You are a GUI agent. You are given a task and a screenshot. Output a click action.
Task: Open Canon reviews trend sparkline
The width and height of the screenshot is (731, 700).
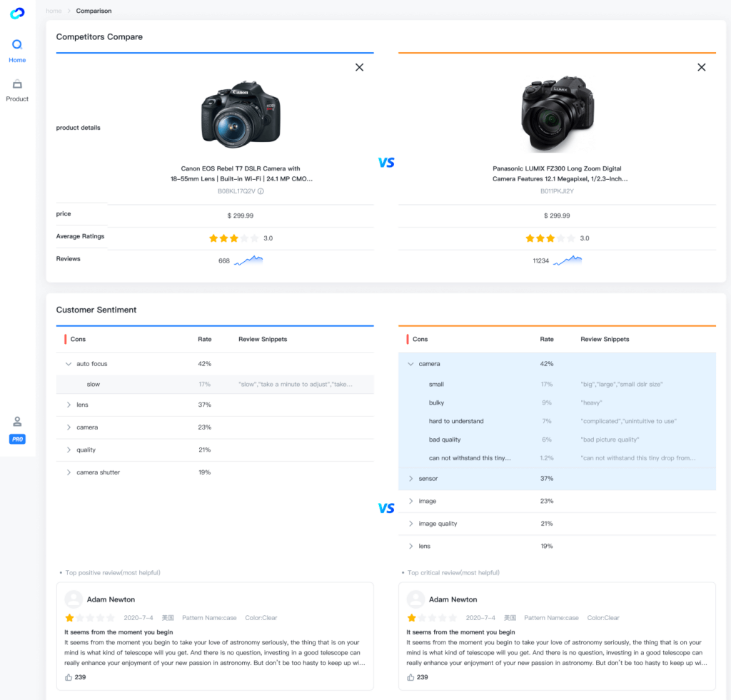(x=248, y=260)
